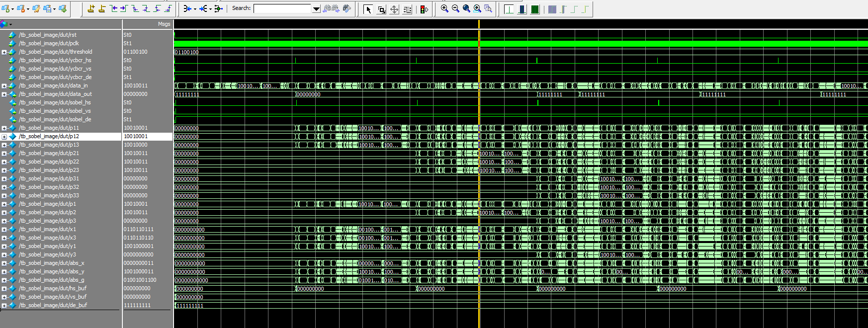Screen dimensions: 868x328
Task: Activate the Select Mode arrow pointer
Action: [x=368, y=9]
